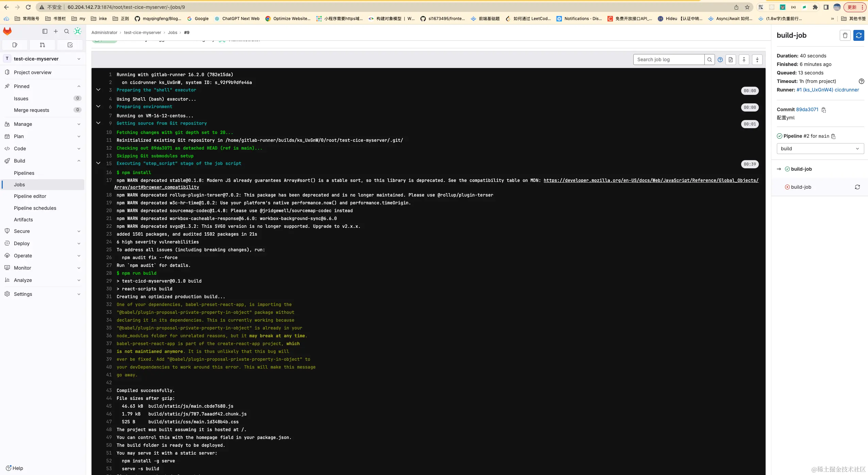
Task: Click the erase job log trash icon
Action: (845, 35)
